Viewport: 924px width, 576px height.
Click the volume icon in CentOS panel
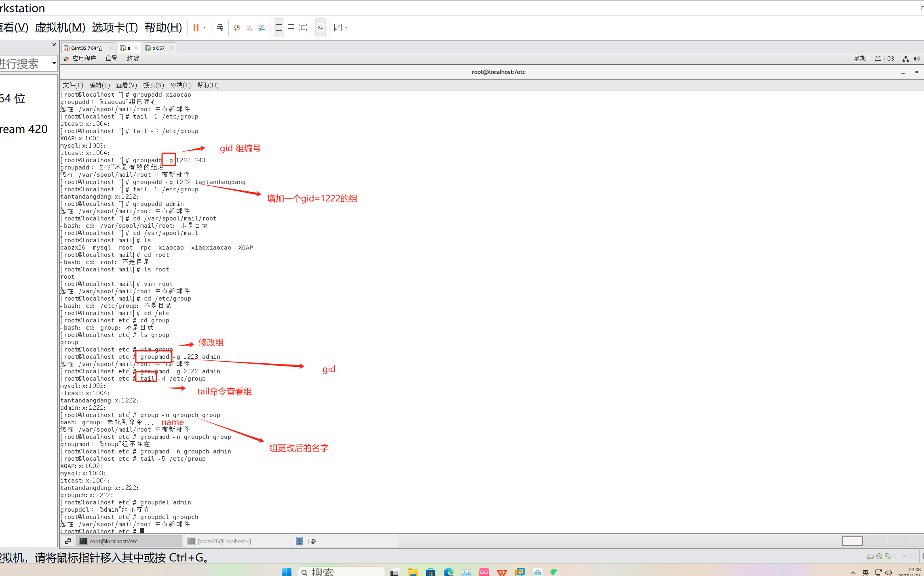[916, 59]
